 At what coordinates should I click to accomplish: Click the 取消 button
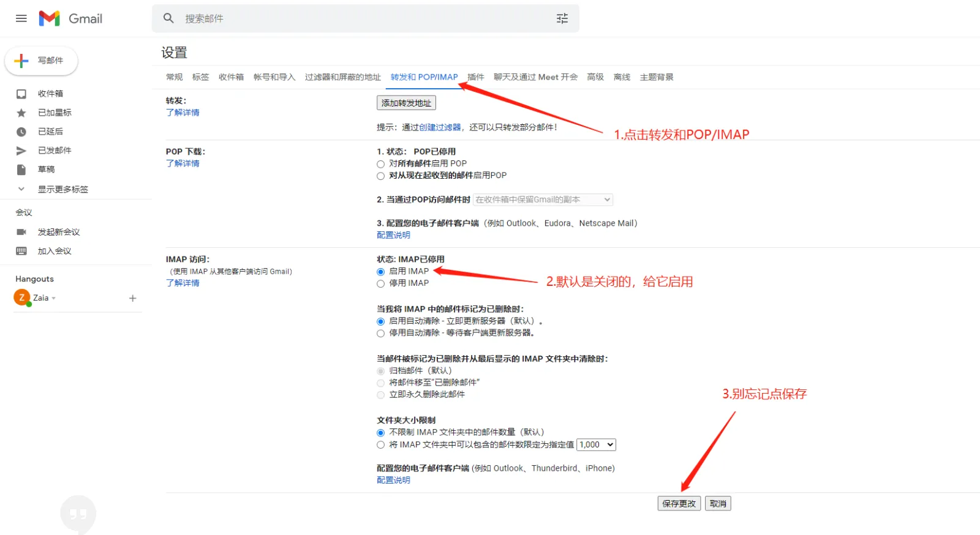[x=718, y=504]
